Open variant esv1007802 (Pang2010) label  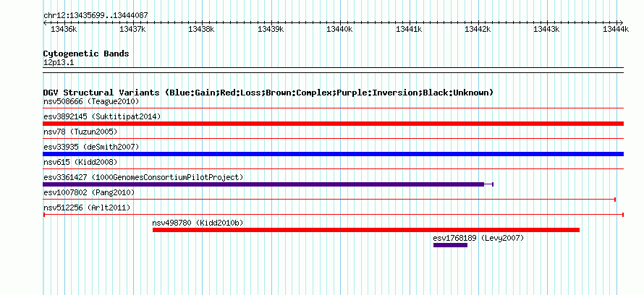89,192
